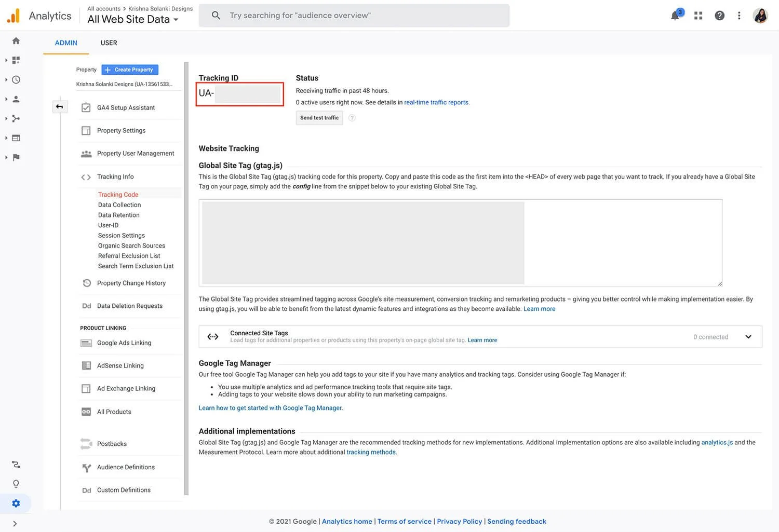Click the Send test traffic button
779x532 pixels.
[319, 118]
